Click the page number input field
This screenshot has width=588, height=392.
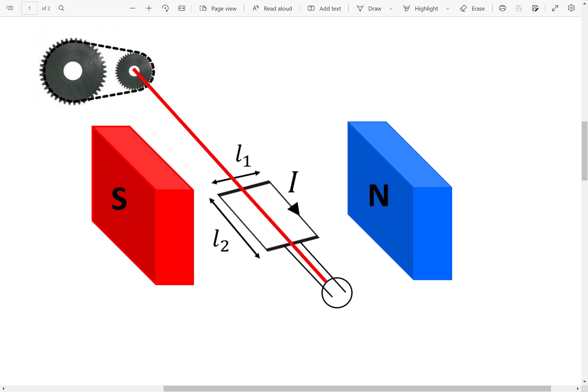click(x=29, y=8)
